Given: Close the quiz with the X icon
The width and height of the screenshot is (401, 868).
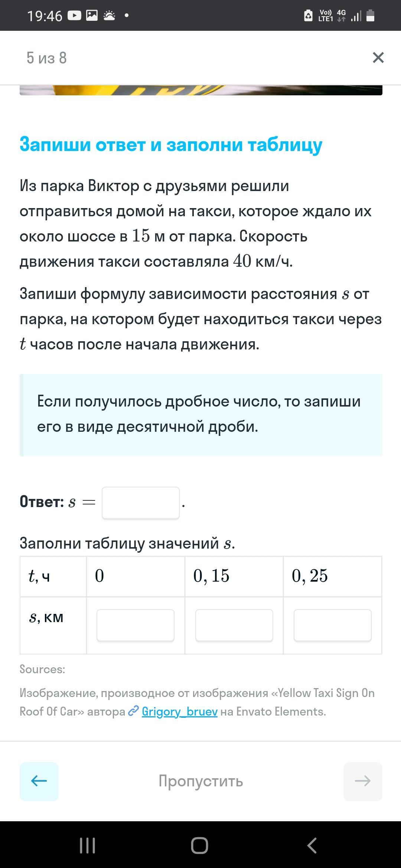Looking at the screenshot, I should 378,57.
